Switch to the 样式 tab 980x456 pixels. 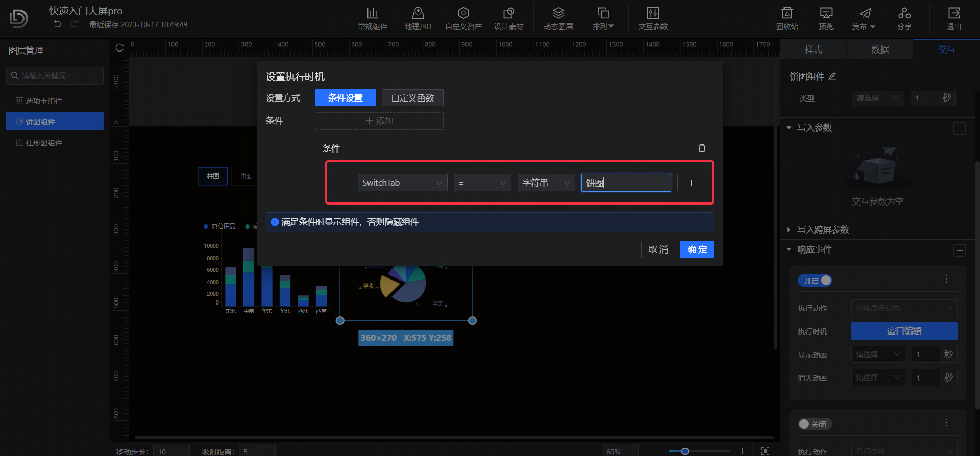(813, 49)
